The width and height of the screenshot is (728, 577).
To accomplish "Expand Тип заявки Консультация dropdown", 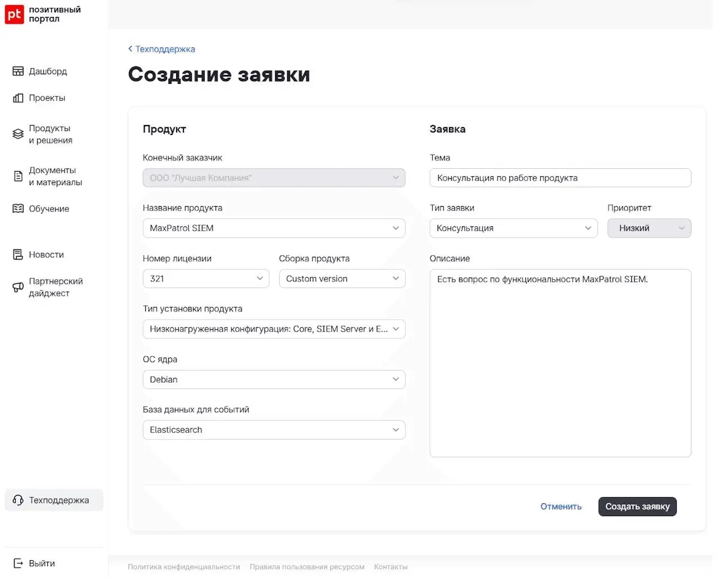I will [x=514, y=228].
